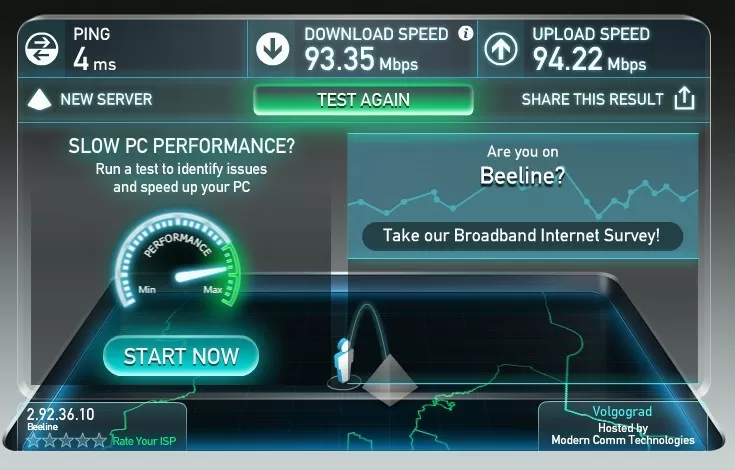Click the Rate Your ISP link
The height and width of the screenshot is (470, 735).
tap(144, 441)
